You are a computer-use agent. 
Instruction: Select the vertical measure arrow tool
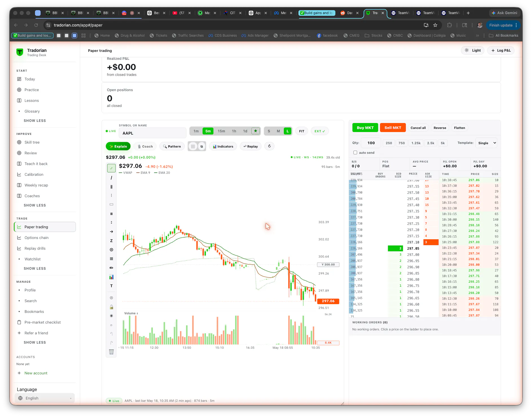pos(111,223)
